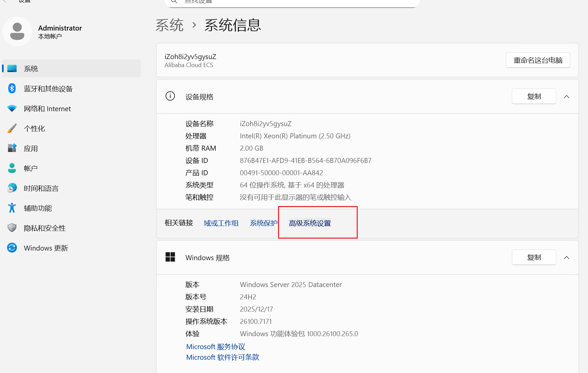588x373 pixels.
Task: Click the Accounts person icon
Action: pos(12,168)
